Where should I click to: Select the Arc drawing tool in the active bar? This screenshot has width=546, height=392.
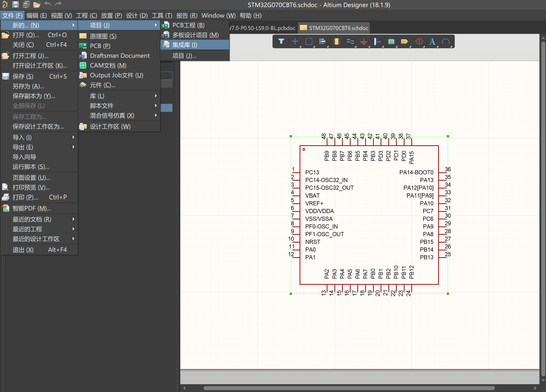(x=446, y=42)
